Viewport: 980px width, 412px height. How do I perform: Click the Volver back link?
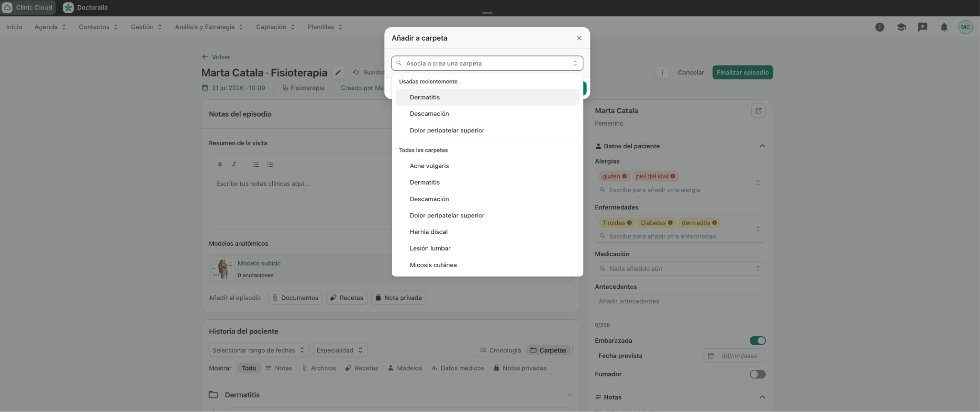click(x=216, y=57)
